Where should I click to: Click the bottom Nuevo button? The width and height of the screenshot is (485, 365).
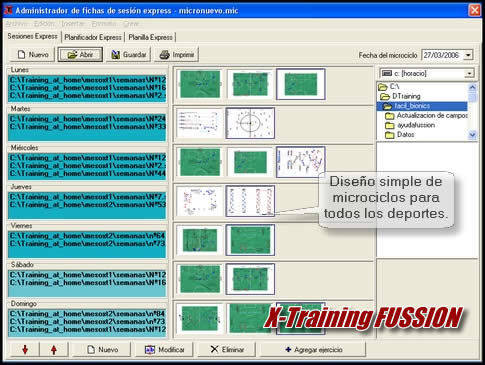tap(102, 350)
